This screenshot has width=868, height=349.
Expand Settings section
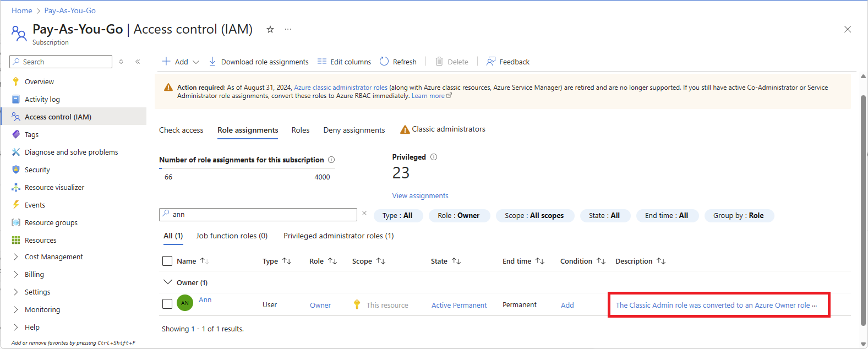pos(37,292)
